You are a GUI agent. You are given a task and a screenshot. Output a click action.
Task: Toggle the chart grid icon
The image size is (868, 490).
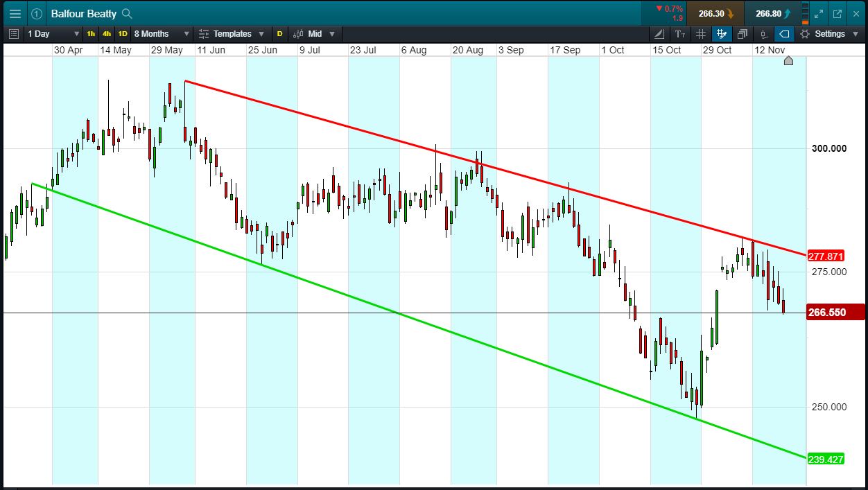point(701,33)
